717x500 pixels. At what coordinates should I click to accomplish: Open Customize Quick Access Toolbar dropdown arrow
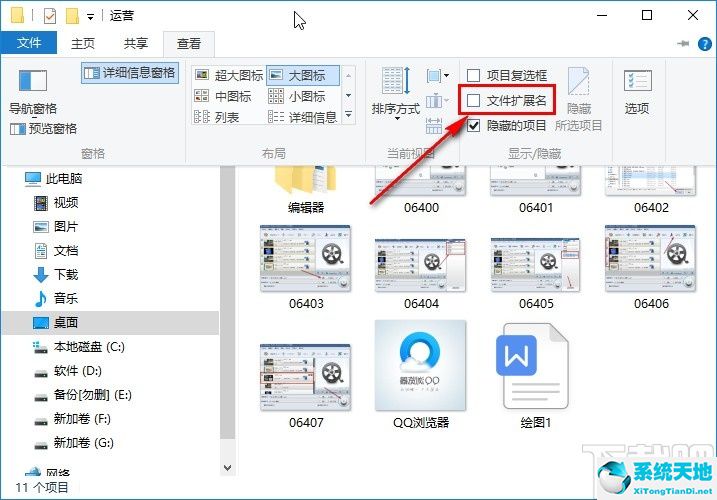[x=91, y=17]
